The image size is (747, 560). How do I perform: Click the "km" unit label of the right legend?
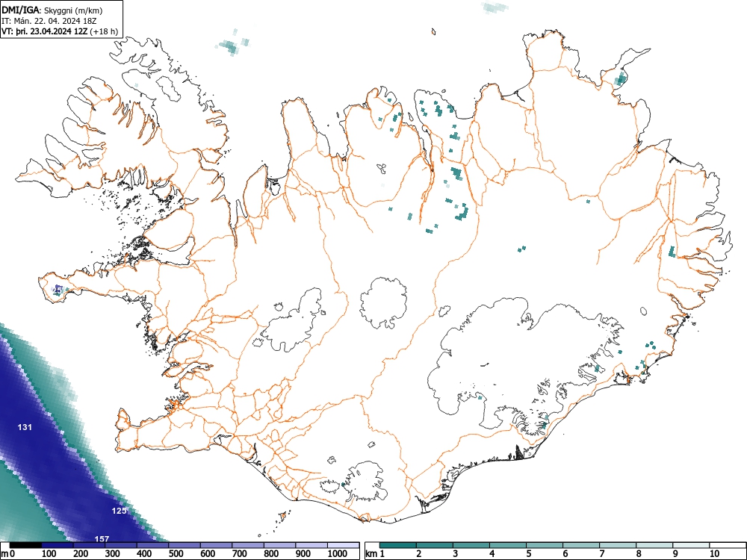372,553
